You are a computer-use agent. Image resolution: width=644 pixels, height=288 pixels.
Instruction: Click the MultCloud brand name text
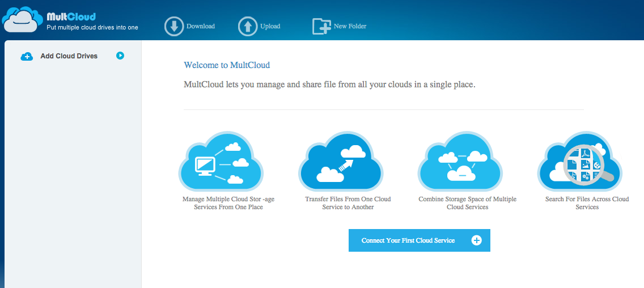[71, 16]
